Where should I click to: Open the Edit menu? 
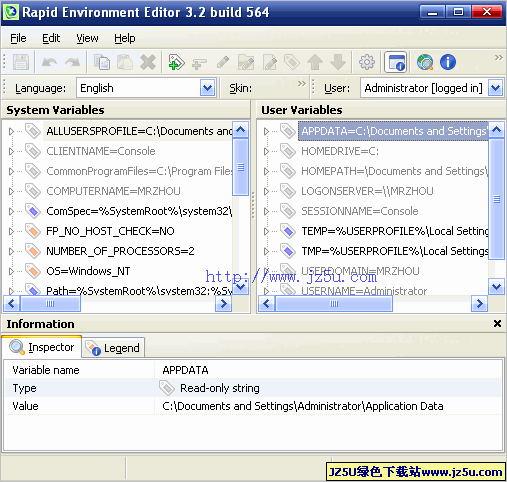pos(51,38)
